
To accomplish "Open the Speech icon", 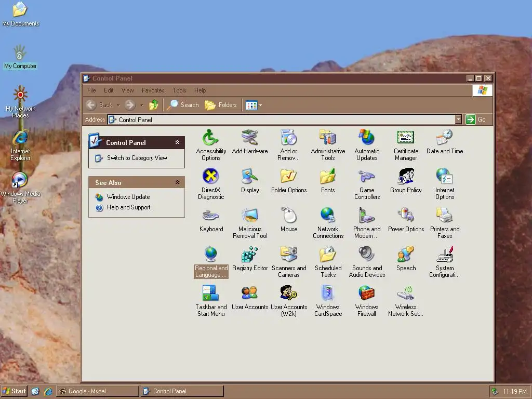I will pos(406,259).
